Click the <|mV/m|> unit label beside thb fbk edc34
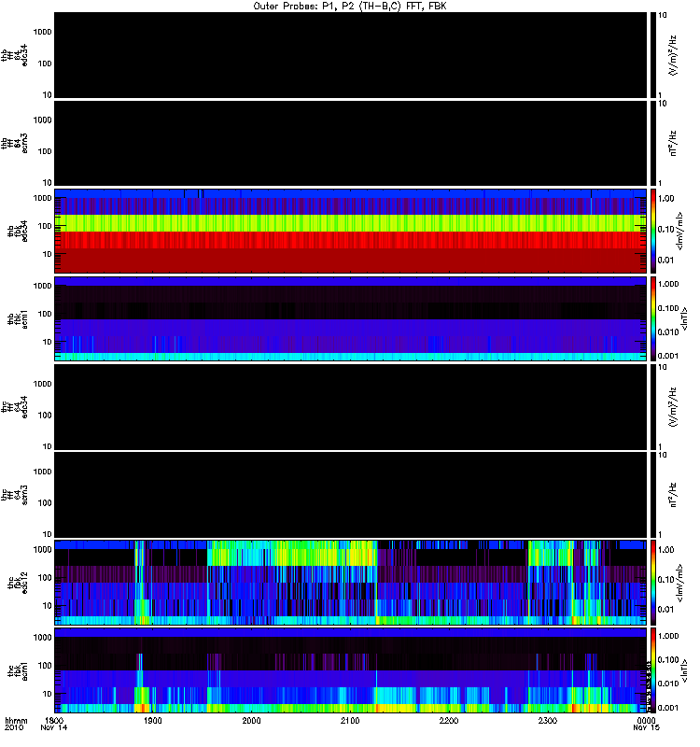Viewport: 700px width, 747px height. point(679,231)
